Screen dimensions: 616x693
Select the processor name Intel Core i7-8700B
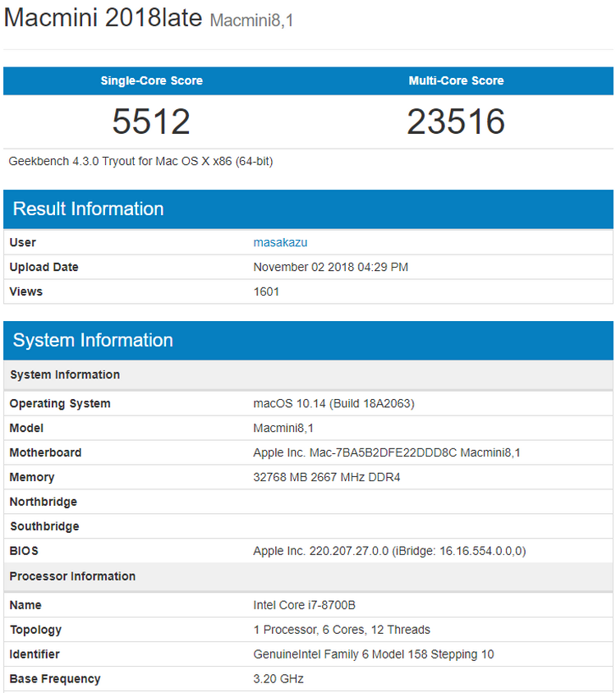pyautogui.click(x=304, y=605)
